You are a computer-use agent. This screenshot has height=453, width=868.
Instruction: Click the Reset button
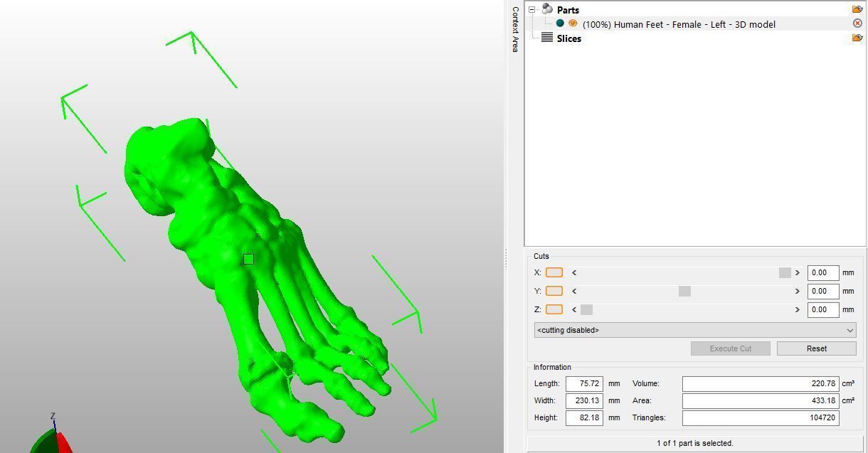click(x=816, y=348)
